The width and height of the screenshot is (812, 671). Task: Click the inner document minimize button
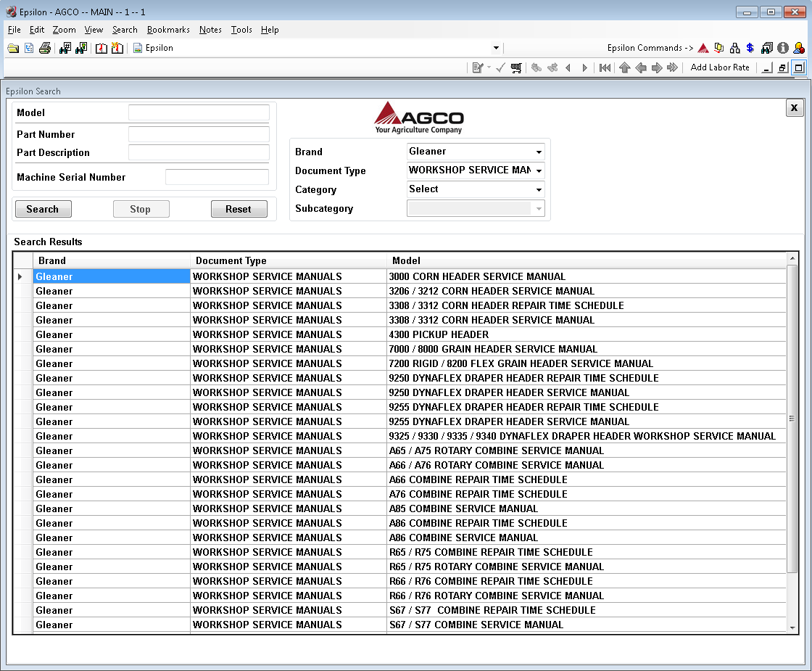point(768,68)
